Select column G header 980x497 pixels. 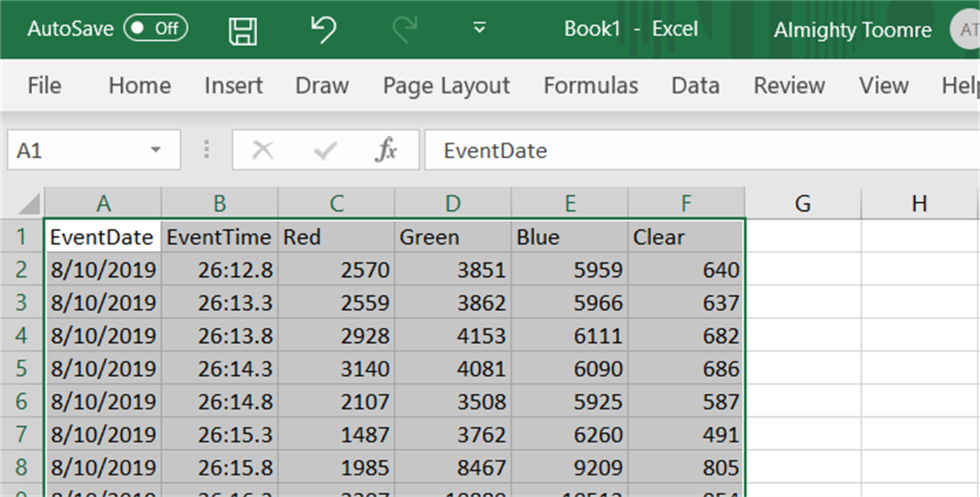click(803, 204)
